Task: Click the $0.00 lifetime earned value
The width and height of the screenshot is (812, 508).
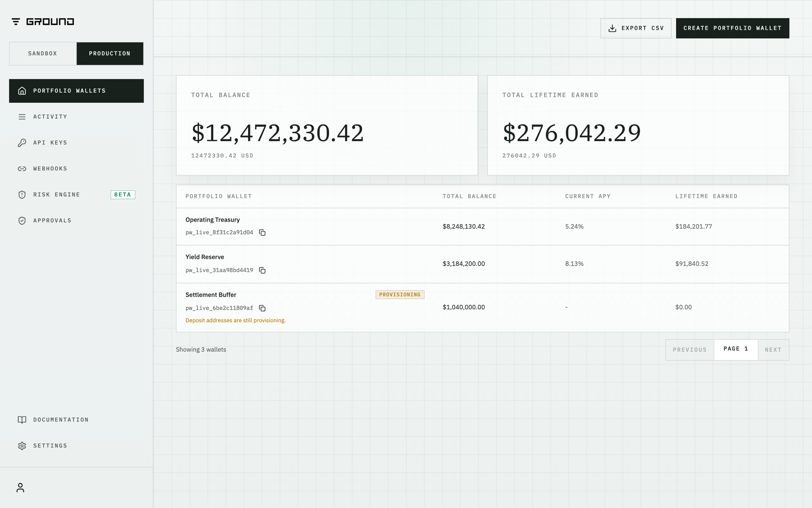Action: click(x=684, y=307)
